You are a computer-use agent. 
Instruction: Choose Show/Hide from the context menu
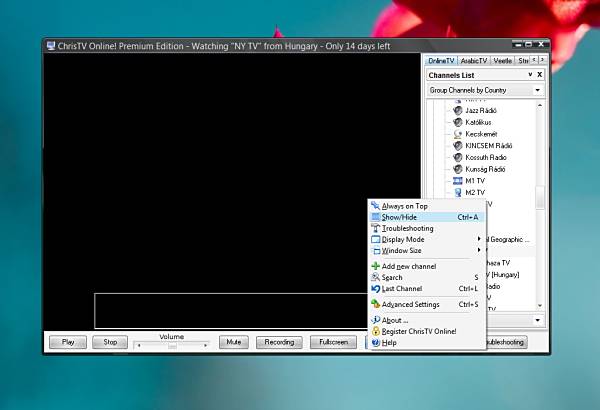point(426,217)
